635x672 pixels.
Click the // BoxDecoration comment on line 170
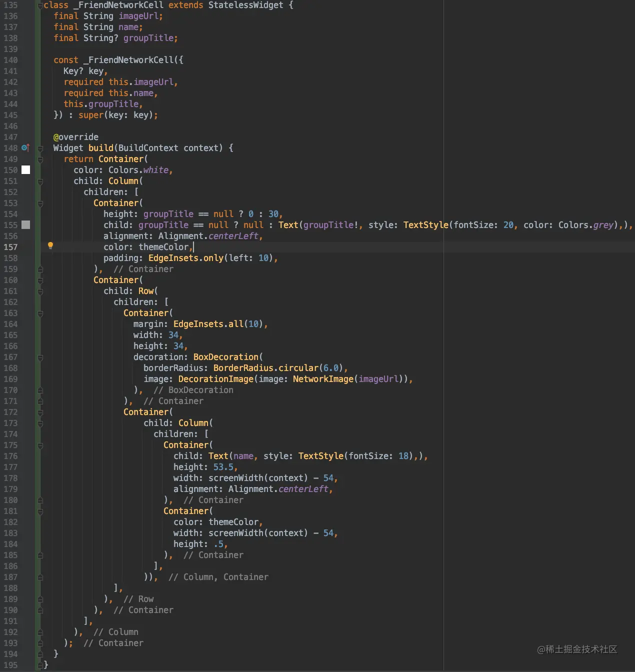[x=193, y=390]
